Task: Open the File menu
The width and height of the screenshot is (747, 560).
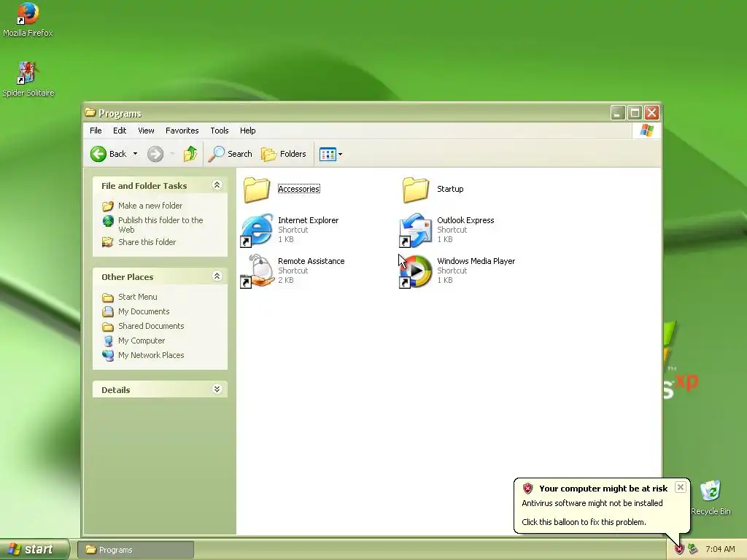Action: point(96,131)
